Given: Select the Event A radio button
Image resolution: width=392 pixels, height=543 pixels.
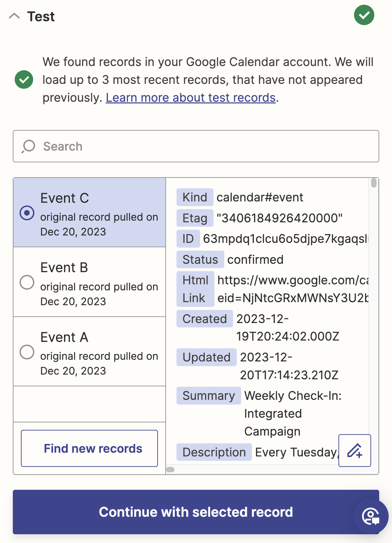Looking at the screenshot, I should click(27, 352).
